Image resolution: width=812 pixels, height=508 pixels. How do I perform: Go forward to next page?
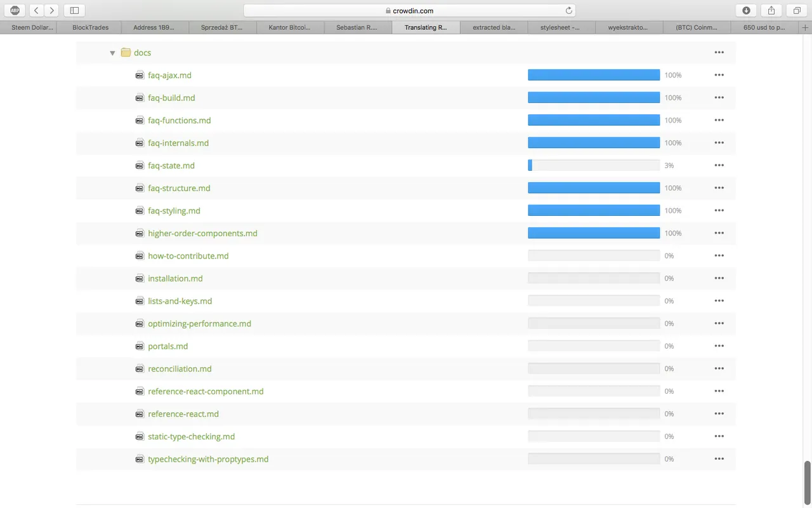click(x=52, y=10)
